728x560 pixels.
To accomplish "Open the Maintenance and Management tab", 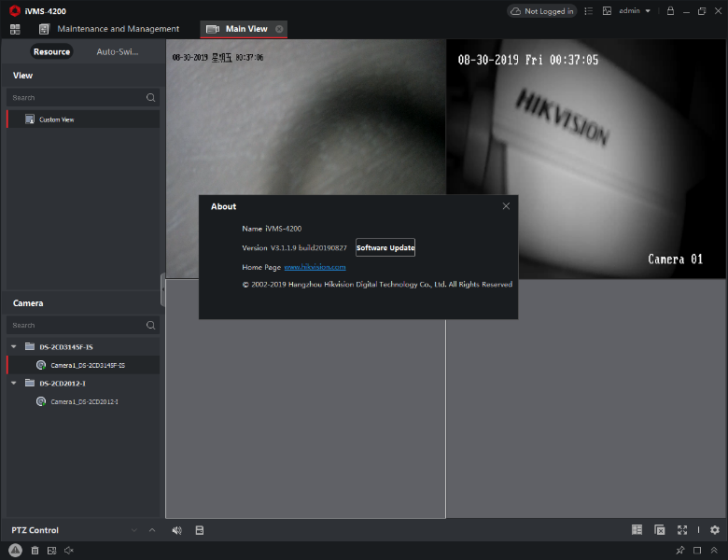I will [x=109, y=29].
